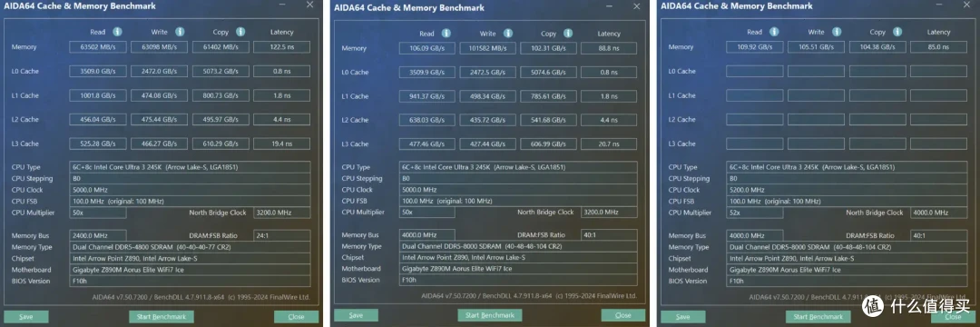The height and width of the screenshot is (327, 980).
Task: Select CPU Multiplier value 52x
Action: (755, 213)
